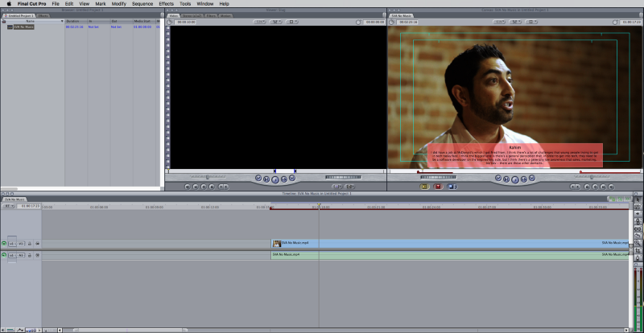
Task: Select the Edit Selection tool
Action: [x=638, y=207]
